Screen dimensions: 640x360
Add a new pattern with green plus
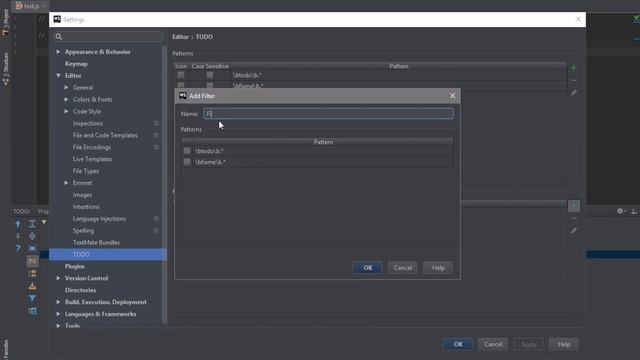573,68
